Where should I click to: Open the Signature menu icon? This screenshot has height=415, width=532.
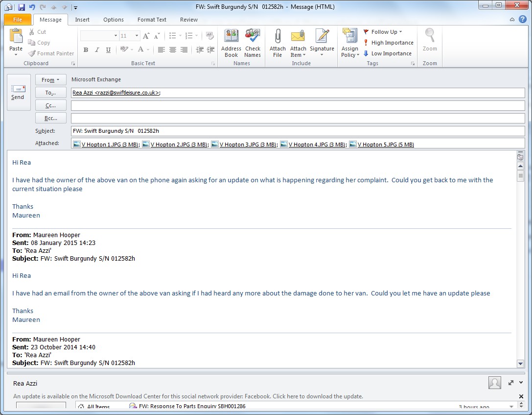click(x=322, y=36)
